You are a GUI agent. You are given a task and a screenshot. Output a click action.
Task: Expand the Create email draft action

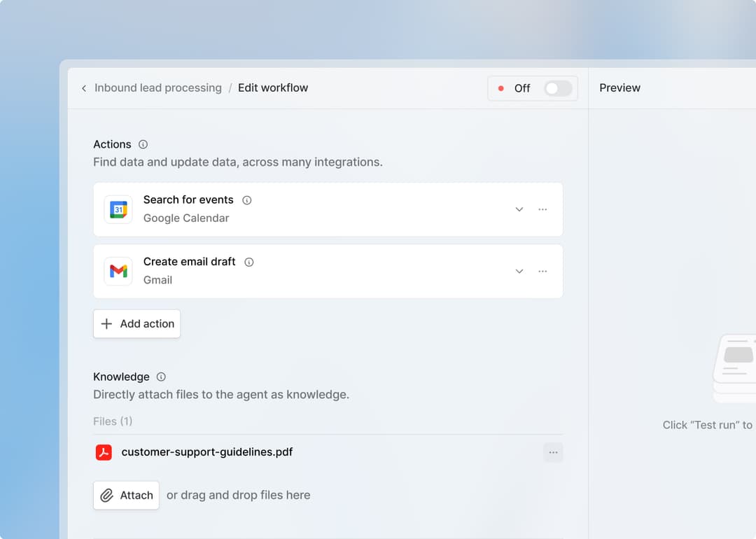click(519, 271)
